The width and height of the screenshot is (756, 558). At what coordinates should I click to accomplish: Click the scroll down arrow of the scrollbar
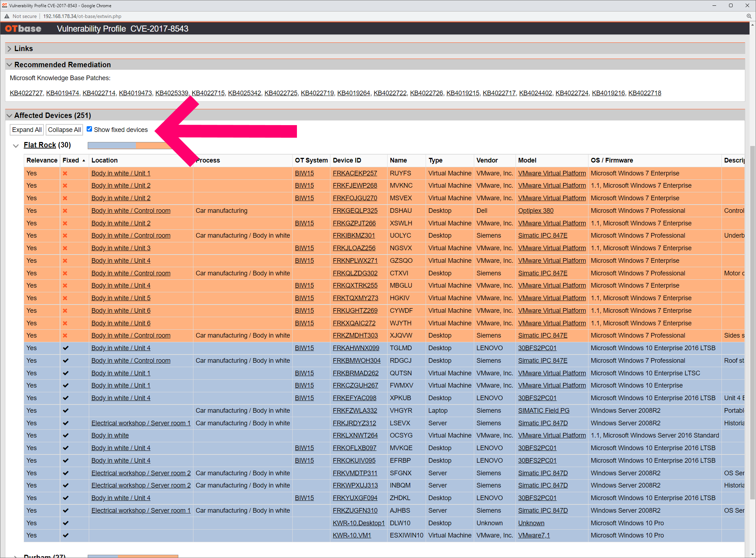tap(752, 554)
